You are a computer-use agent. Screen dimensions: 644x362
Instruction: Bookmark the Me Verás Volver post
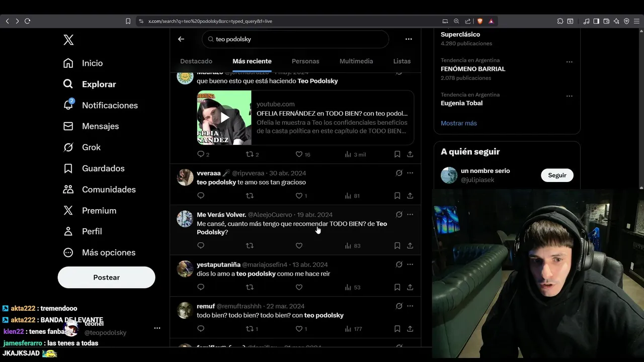click(397, 246)
